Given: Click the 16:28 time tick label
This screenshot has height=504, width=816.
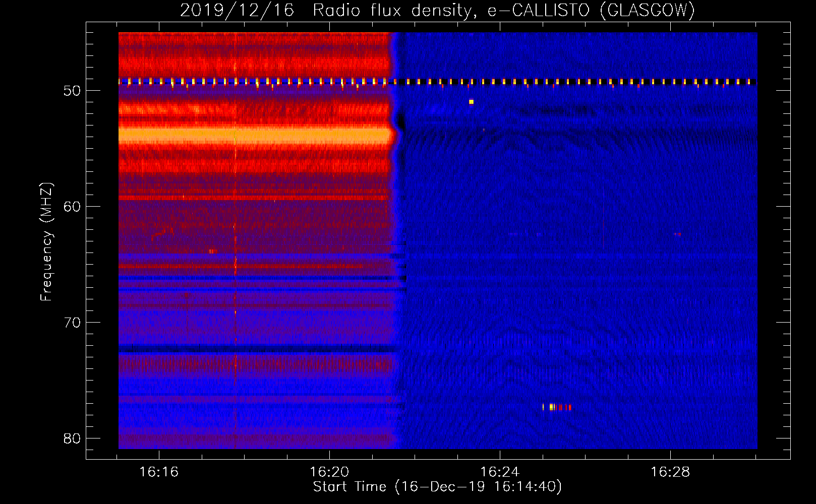Looking at the screenshot, I should (x=670, y=472).
